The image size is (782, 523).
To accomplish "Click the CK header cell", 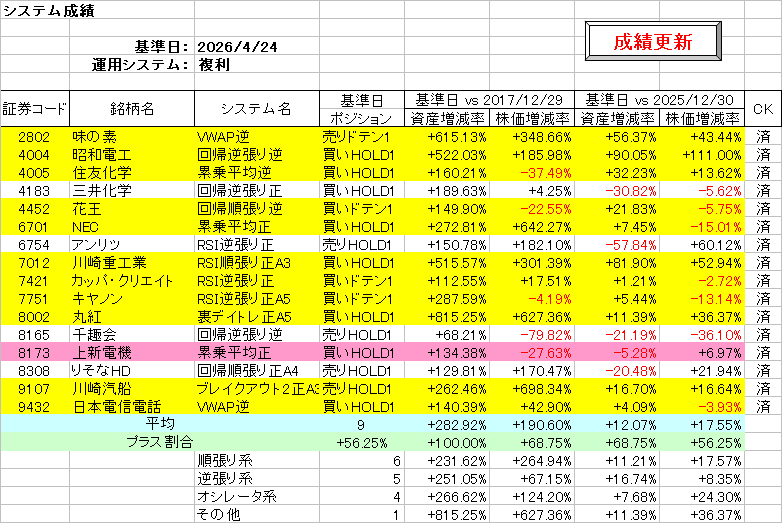I will point(763,109).
